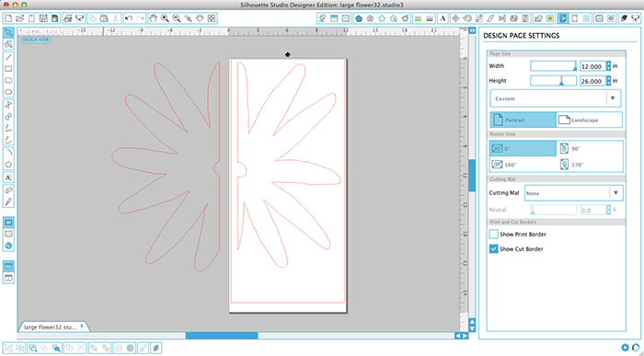Viewport: 644px width, 356px height.
Task: Uncheck Show Cut Border
Action: [494, 248]
